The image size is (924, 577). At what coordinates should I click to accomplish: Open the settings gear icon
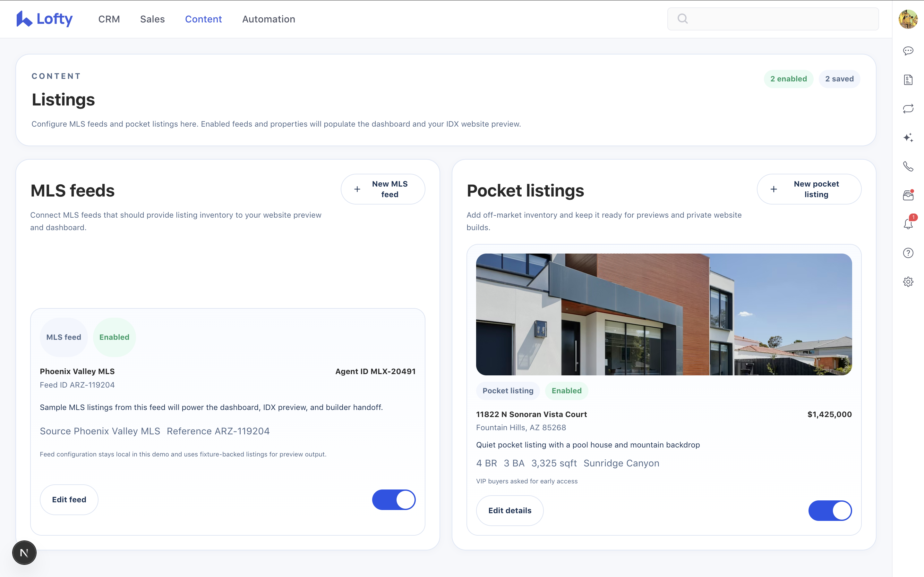pos(908,282)
